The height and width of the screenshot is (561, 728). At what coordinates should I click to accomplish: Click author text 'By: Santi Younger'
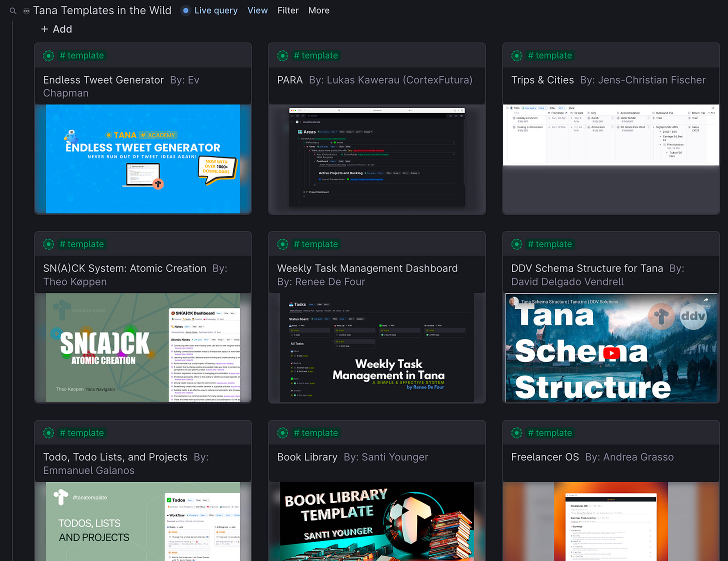click(x=386, y=457)
